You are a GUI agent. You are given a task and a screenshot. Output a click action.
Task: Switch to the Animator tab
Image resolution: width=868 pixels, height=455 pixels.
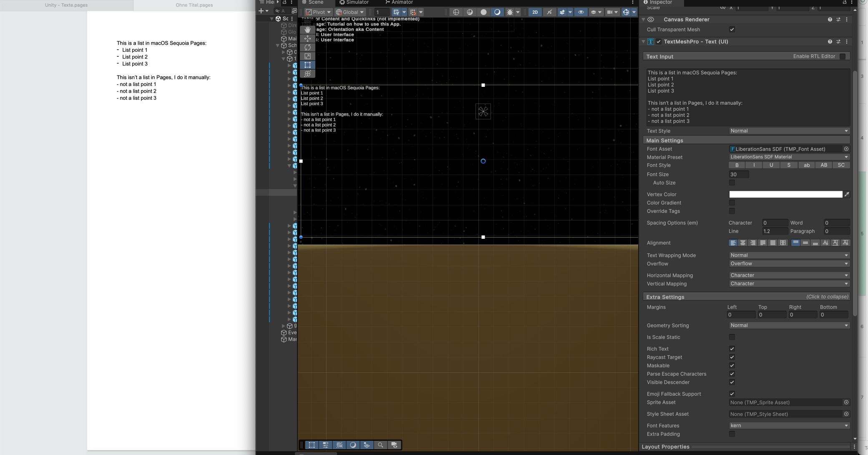tap(401, 3)
